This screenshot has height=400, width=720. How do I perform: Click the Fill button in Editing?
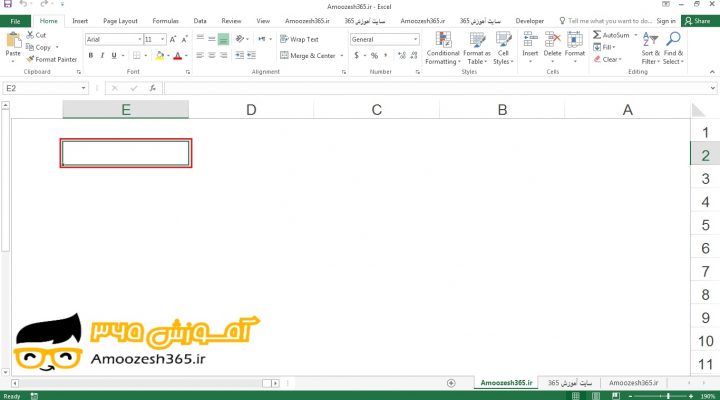pos(604,47)
